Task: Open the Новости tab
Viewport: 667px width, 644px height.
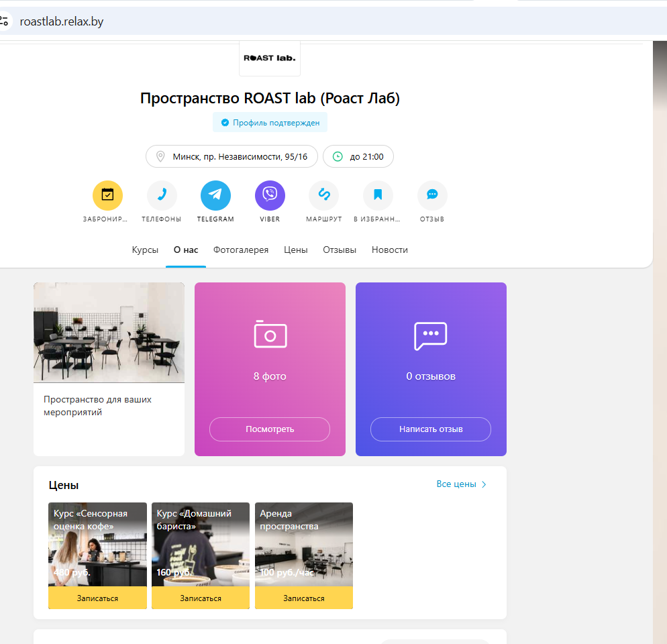Action: click(x=390, y=250)
